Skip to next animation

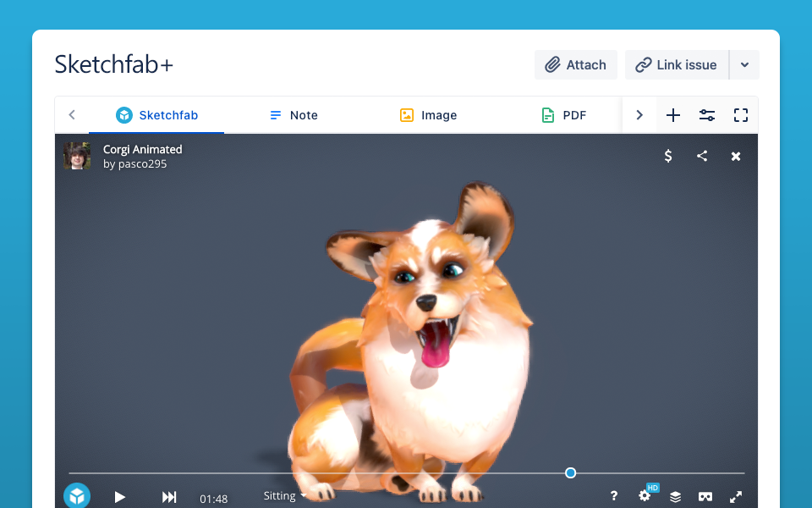tap(169, 497)
